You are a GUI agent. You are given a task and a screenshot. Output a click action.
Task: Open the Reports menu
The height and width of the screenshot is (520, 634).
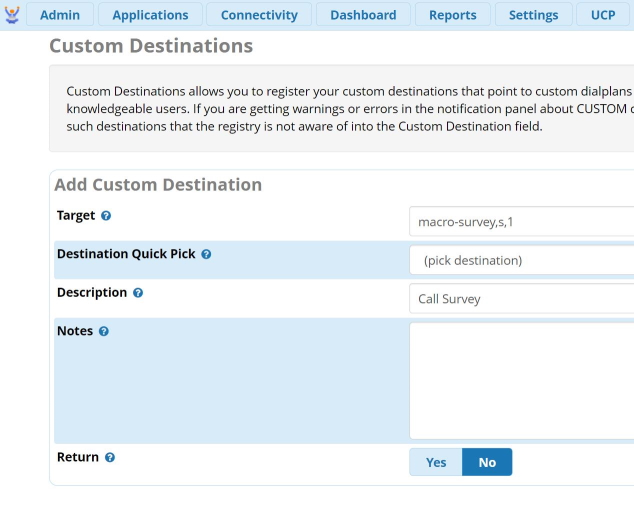point(452,15)
